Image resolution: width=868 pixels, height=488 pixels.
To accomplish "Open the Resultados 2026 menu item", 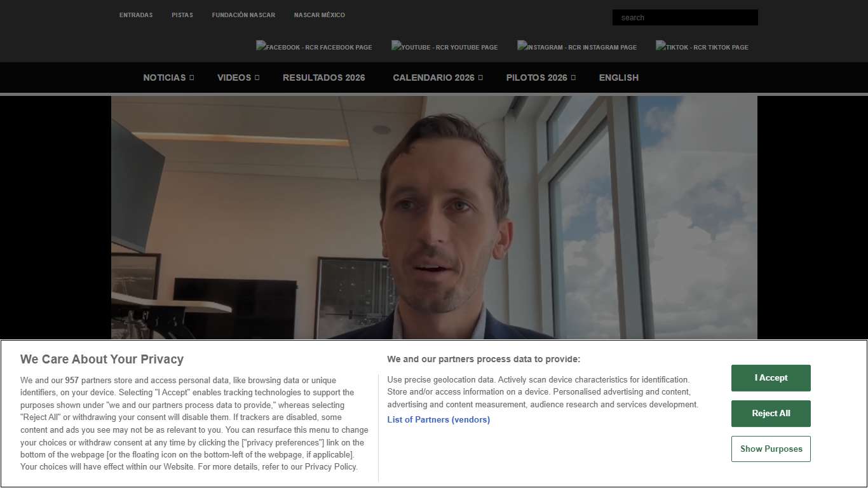I will click(x=323, y=78).
